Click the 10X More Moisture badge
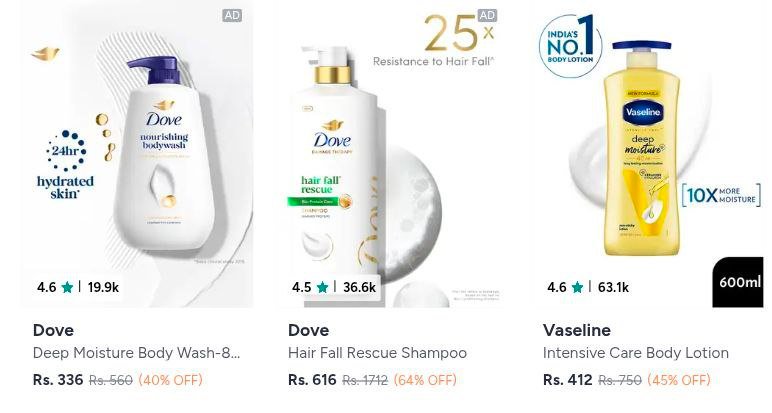Screen dimensions: 772x413 721,195
